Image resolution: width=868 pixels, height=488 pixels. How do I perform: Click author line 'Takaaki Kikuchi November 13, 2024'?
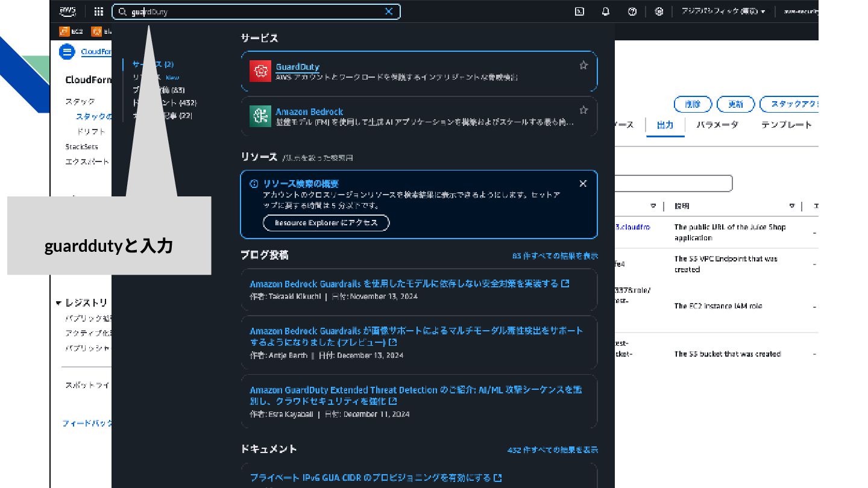pyautogui.click(x=333, y=296)
